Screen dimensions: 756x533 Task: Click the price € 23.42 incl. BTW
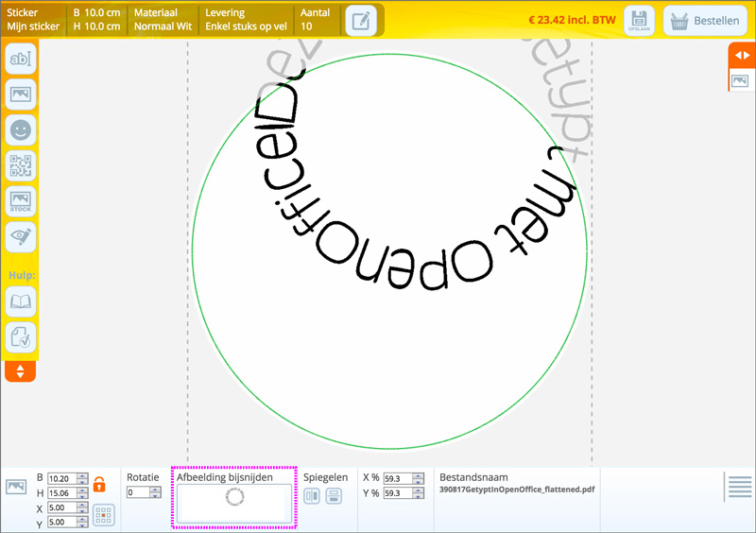pos(572,20)
